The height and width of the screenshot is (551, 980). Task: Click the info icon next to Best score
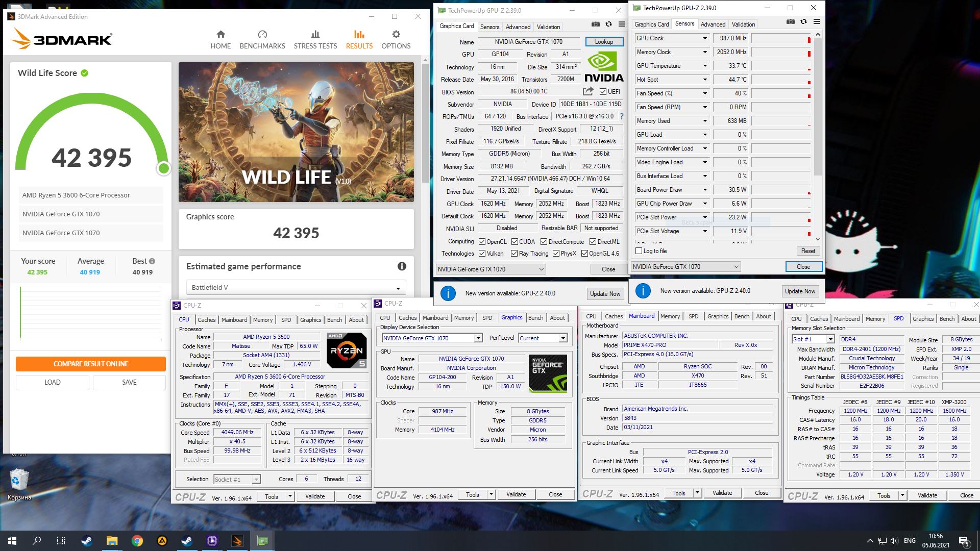coord(152,261)
